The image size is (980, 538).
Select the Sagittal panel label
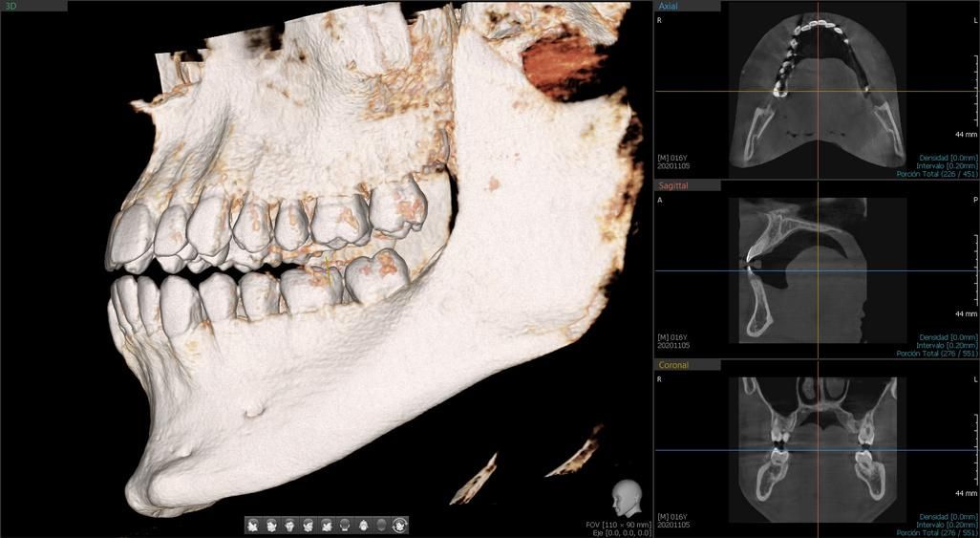(x=673, y=185)
